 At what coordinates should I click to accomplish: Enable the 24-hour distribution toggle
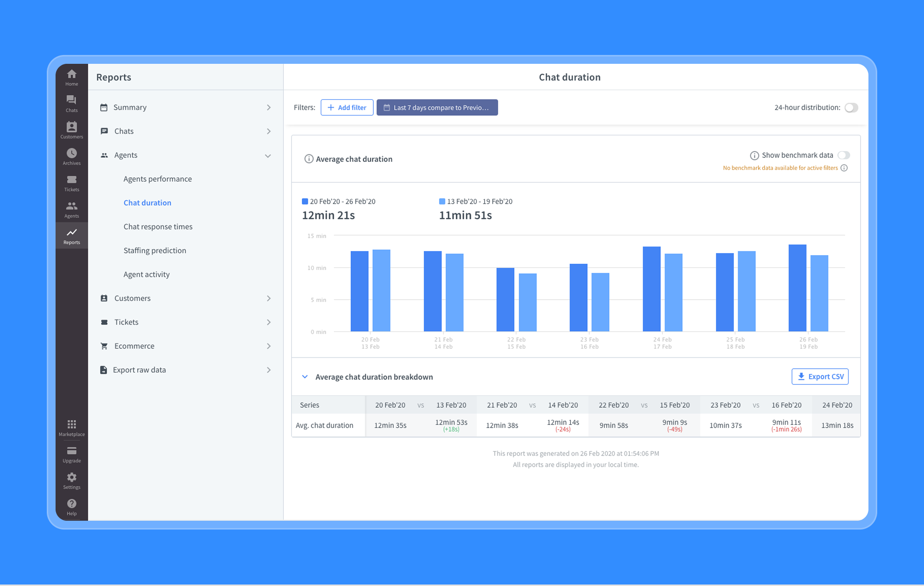click(x=851, y=108)
